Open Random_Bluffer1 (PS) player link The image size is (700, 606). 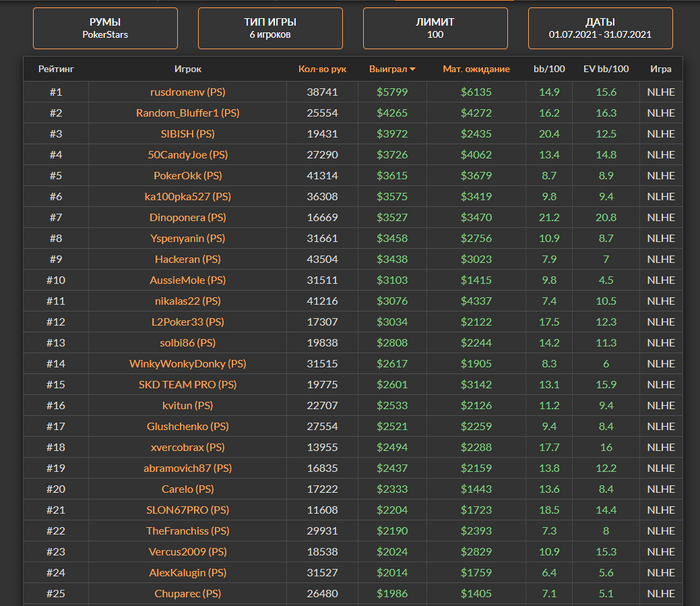(x=187, y=113)
